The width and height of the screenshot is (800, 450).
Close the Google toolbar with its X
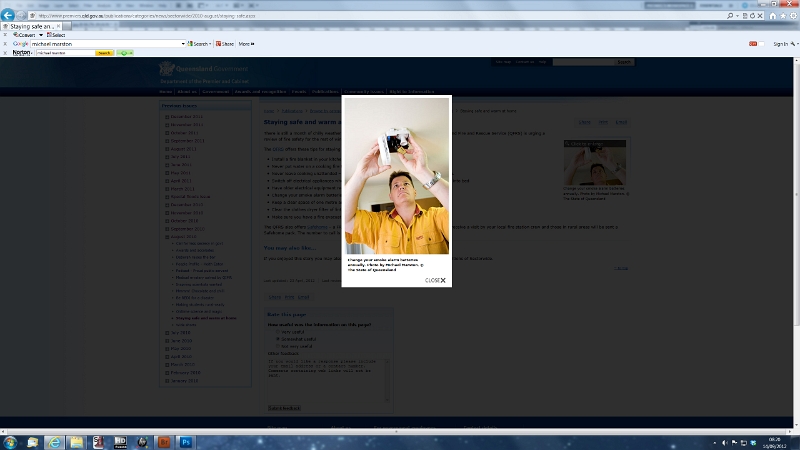coord(5,44)
